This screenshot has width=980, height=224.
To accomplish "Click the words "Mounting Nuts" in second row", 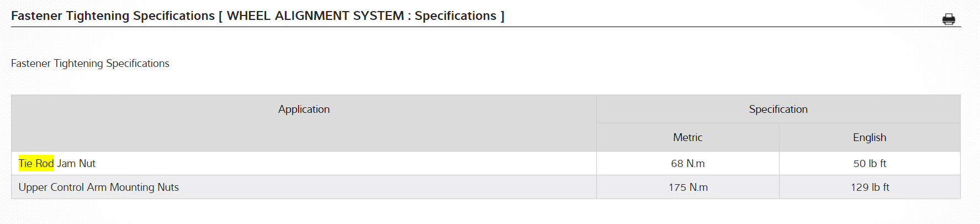I will (x=144, y=187).
